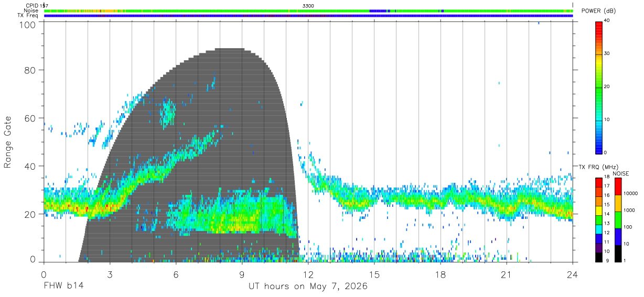The height and width of the screenshot is (297, 644).
Task: Click the '9' tick on UT hours axis
Action: 242,274
